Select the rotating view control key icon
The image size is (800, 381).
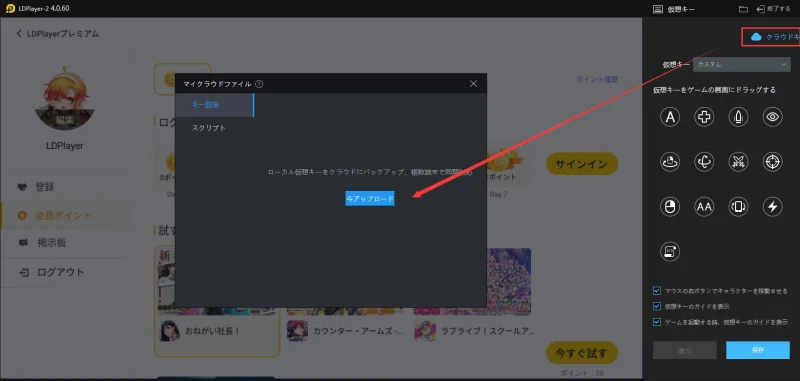tap(704, 162)
